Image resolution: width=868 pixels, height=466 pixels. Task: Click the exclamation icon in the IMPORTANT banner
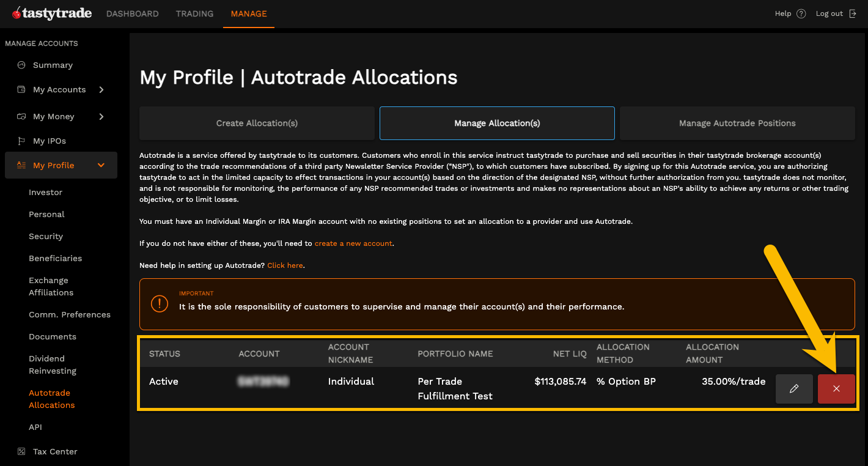(160, 303)
